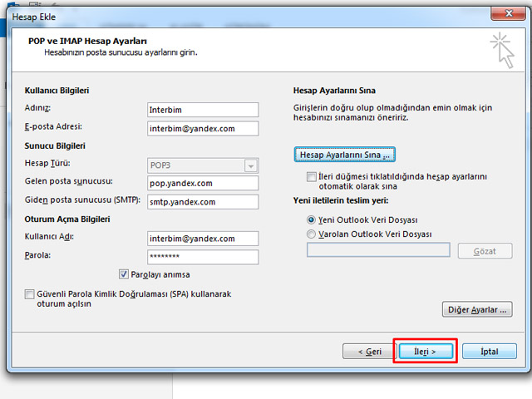Toggle automatic account test on İleri checkbox
This screenshot has height=399, width=532.
tap(312, 177)
